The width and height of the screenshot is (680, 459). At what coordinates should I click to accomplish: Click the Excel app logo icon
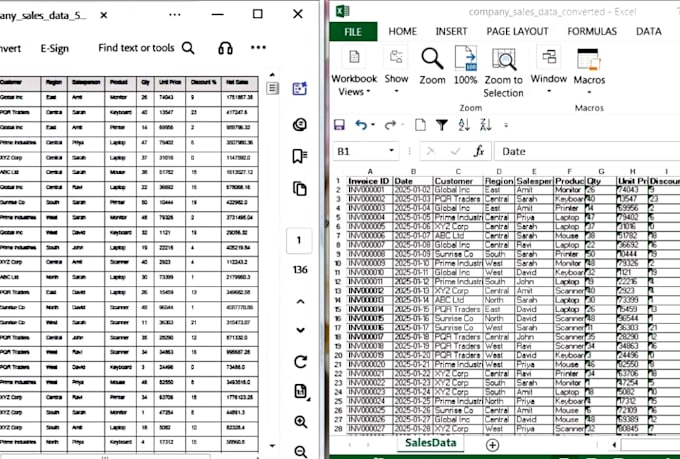point(343,11)
